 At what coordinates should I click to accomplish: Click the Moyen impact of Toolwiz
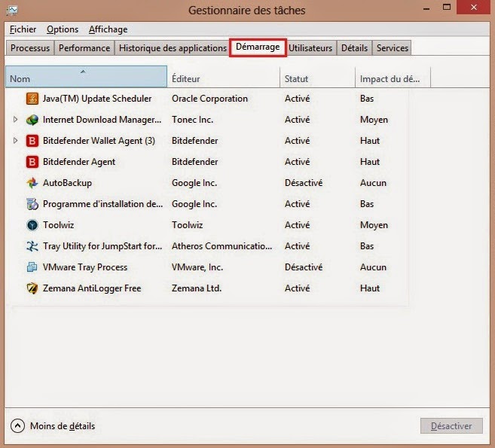tap(374, 225)
